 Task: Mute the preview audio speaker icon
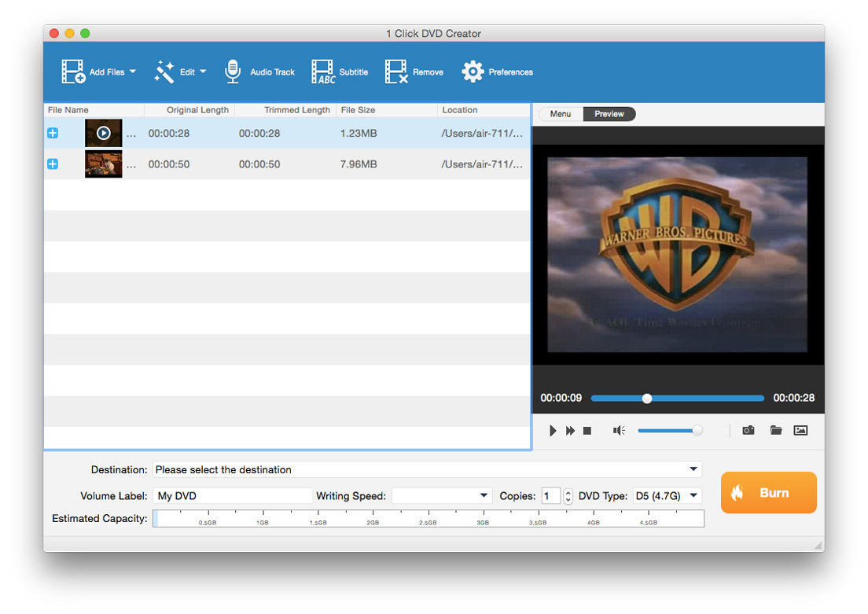(x=619, y=430)
